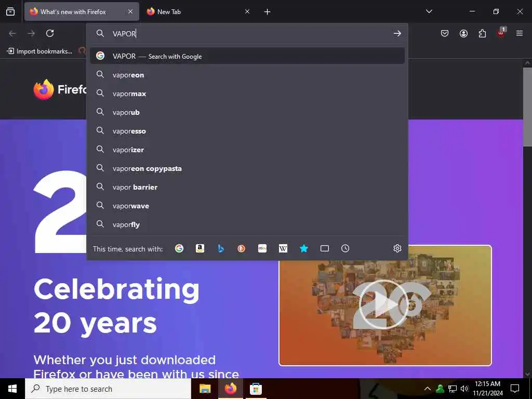This screenshot has width=532, height=399.
Task: Open the volume speaker icon
Action: pyautogui.click(x=464, y=389)
